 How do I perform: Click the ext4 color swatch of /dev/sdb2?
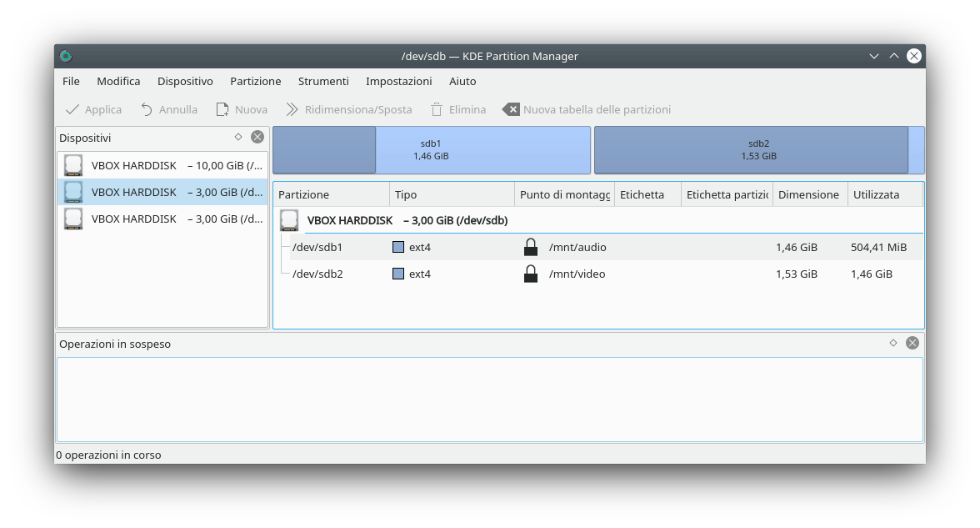point(398,274)
